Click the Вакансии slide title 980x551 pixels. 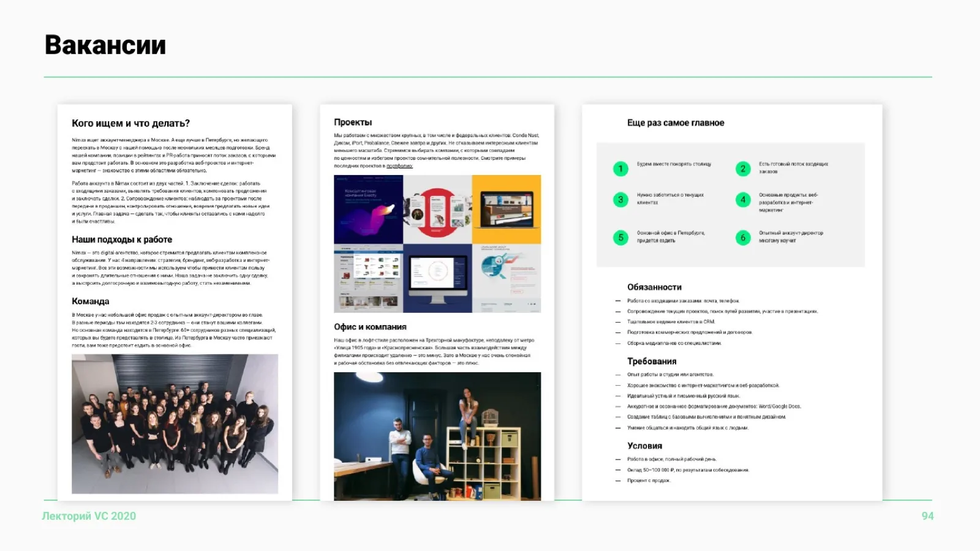click(105, 45)
